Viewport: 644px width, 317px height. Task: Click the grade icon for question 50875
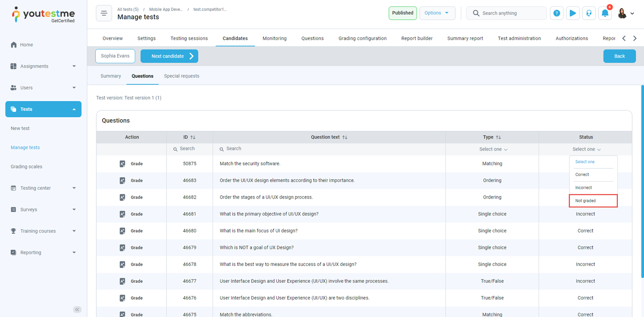click(x=122, y=164)
